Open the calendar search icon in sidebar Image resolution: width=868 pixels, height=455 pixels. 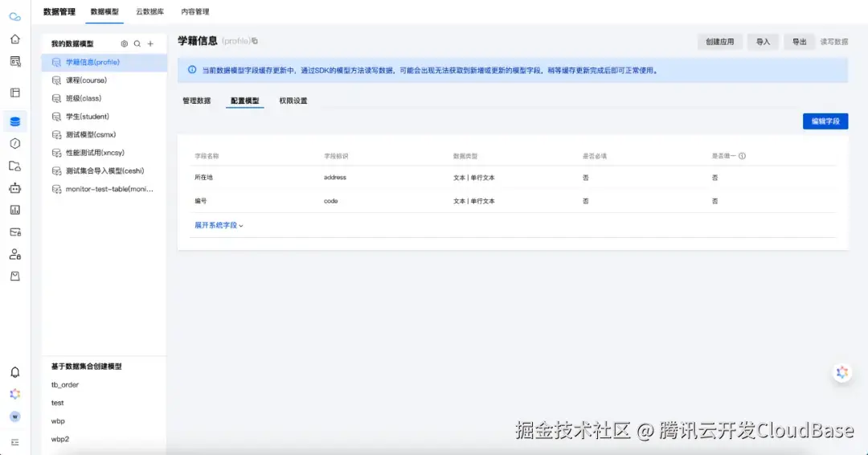click(x=15, y=61)
